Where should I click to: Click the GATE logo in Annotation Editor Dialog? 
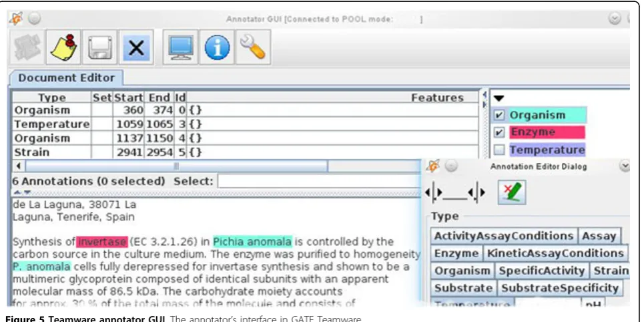(x=434, y=166)
